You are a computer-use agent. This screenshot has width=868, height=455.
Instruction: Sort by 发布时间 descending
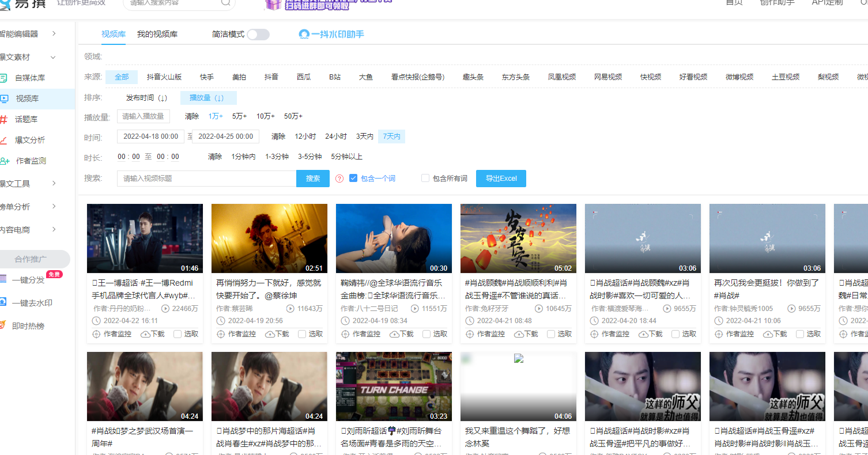(146, 98)
